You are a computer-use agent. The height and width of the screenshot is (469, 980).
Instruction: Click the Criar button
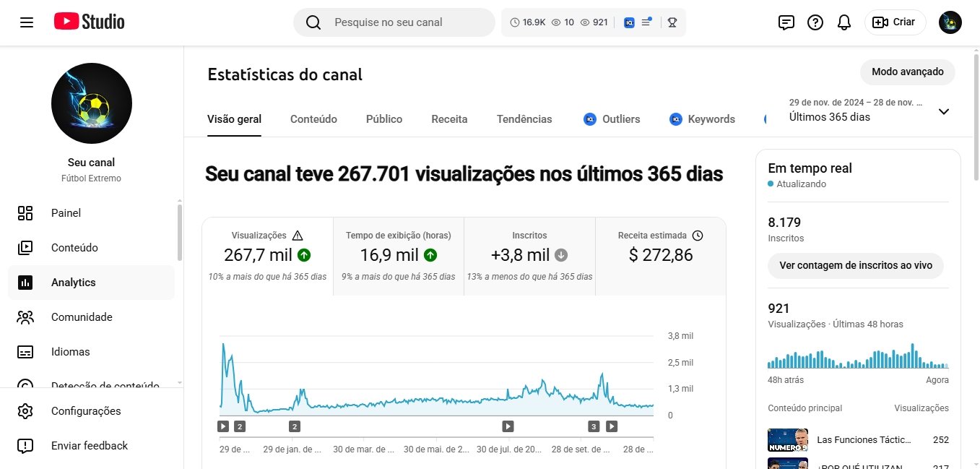896,22
